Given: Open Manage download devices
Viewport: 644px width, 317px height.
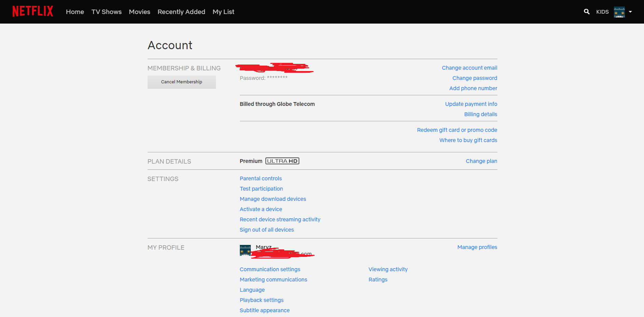Looking at the screenshot, I should point(273,199).
